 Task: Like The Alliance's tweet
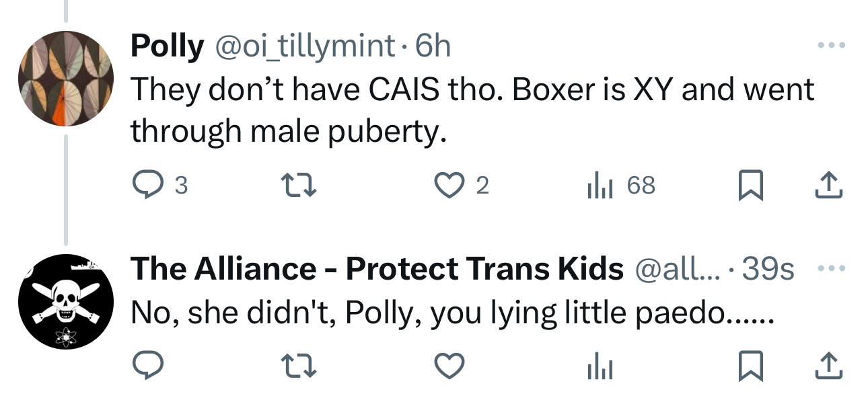(x=449, y=366)
